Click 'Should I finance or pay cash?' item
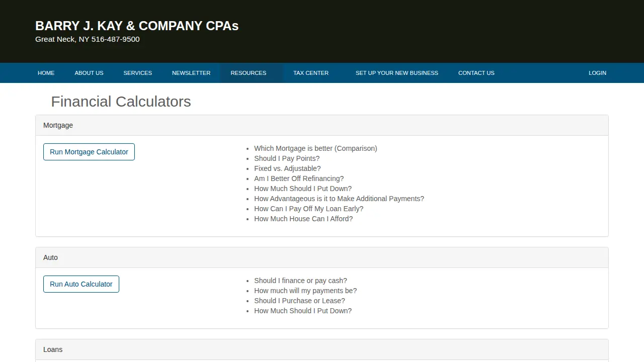 click(x=300, y=281)
